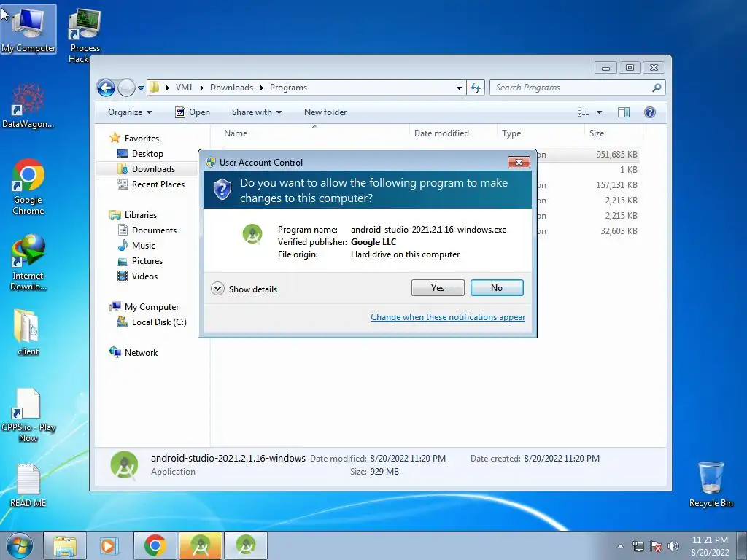Image resolution: width=747 pixels, height=560 pixels.
Task: Close the User Account Control dialog
Action: 519,162
